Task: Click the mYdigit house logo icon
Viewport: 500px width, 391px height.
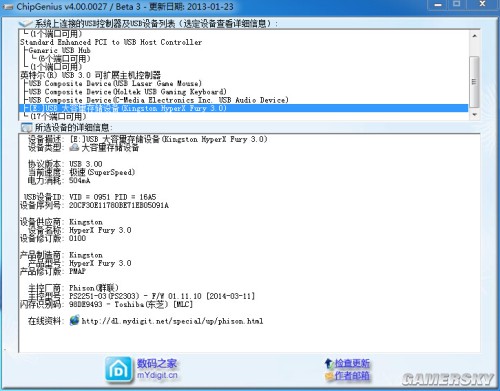Action: coord(118,369)
